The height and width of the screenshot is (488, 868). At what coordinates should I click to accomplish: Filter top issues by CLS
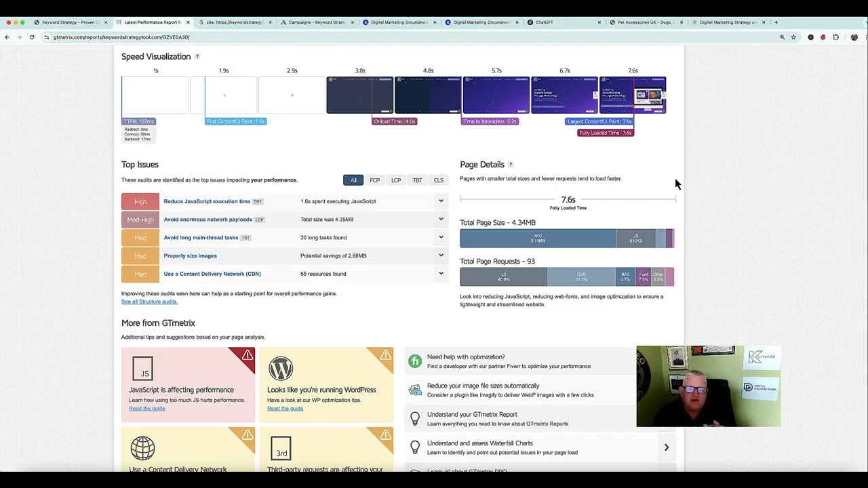tap(439, 180)
